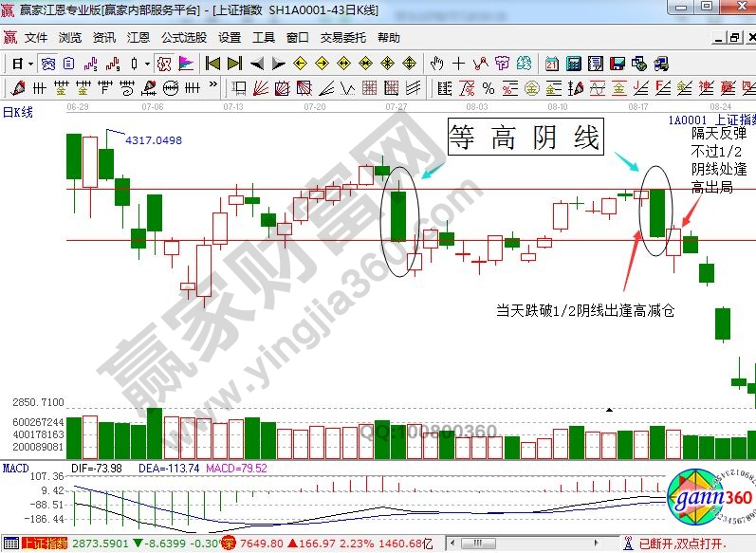Open the 日 period dropdown
Screen dimensions: 756x553
click(x=23, y=64)
